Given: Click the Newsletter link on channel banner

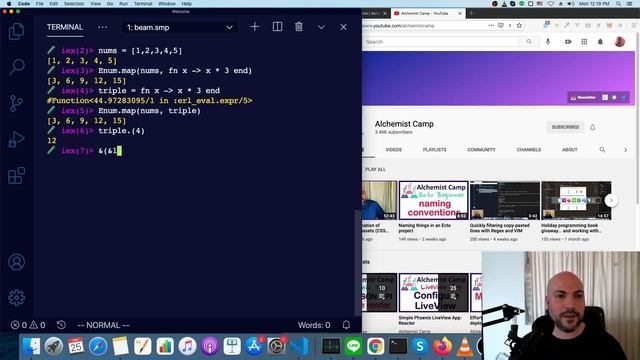Looking at the screenshot, I should (x=583, y=98).
